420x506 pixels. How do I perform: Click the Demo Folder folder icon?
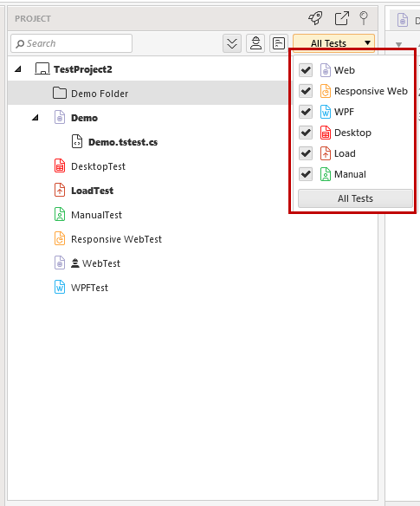click(x=60, y=94)
